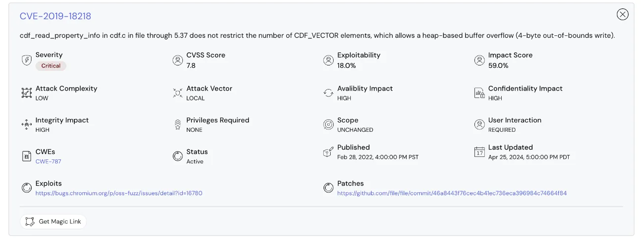
Task: Click the Severity shield icon
Action: [27, 60]
